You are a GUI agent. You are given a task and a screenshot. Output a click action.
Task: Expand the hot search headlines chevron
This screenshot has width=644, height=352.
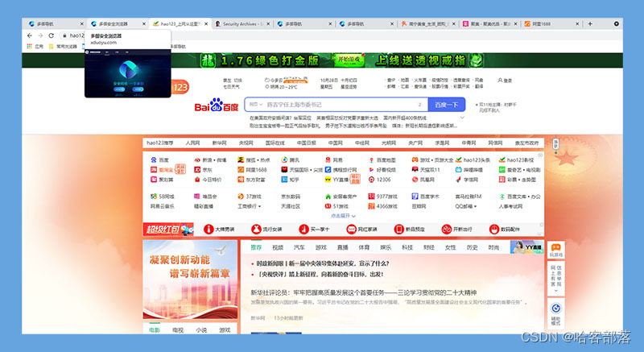pos(462,118)
